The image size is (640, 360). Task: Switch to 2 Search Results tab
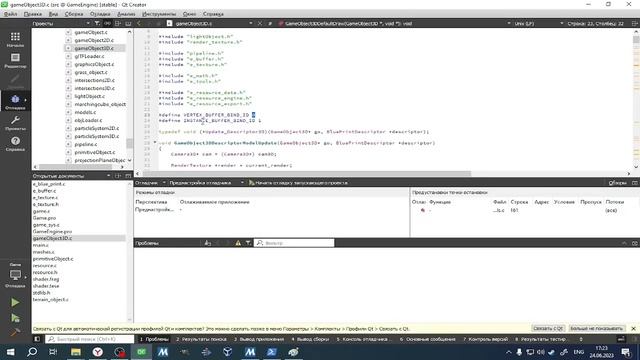pyautogui.click(x=201, y=339)
